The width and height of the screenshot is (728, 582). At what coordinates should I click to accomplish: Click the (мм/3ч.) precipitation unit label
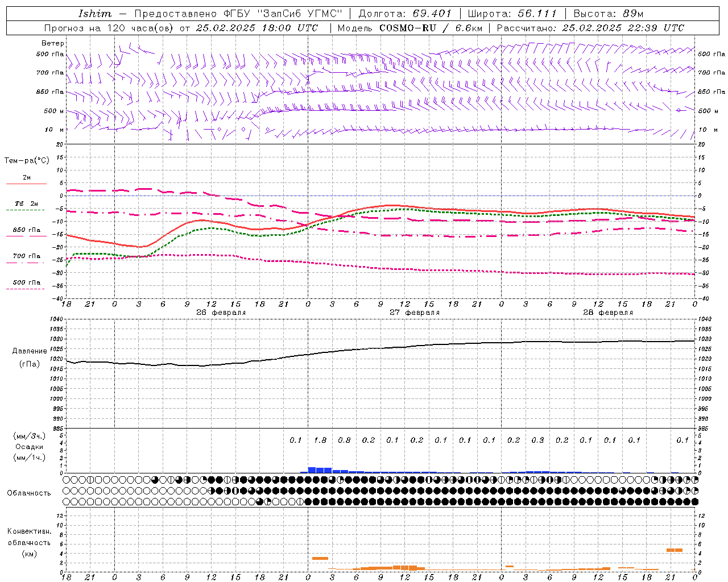30,436
